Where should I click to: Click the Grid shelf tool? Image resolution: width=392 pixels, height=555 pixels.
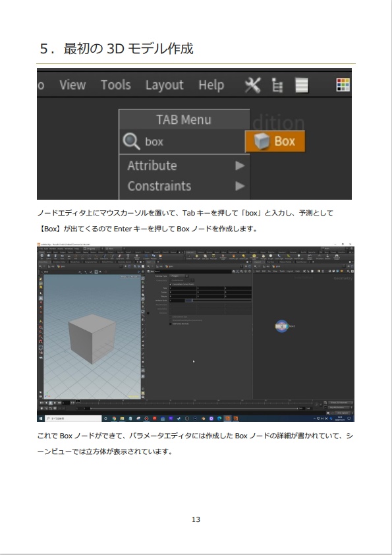coord(69,256)
